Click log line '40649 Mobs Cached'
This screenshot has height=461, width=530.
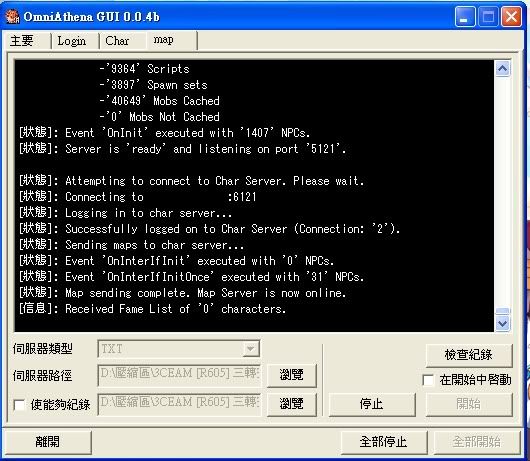[x=160, y=101]
